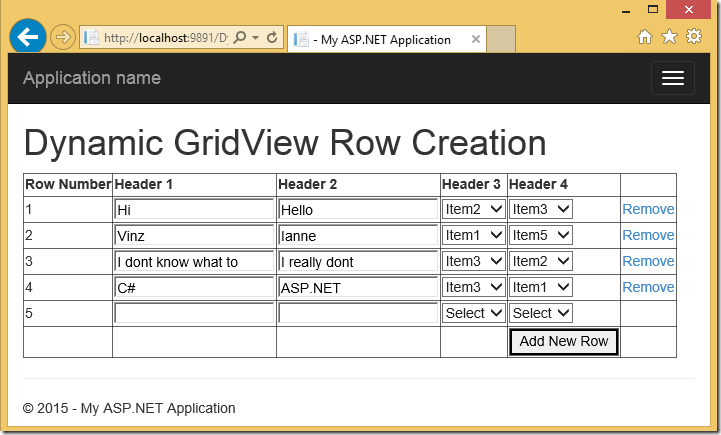This screenshot has height=435, width=721.
Task: Refresh the page with reload icon
Action: [272, 37]
